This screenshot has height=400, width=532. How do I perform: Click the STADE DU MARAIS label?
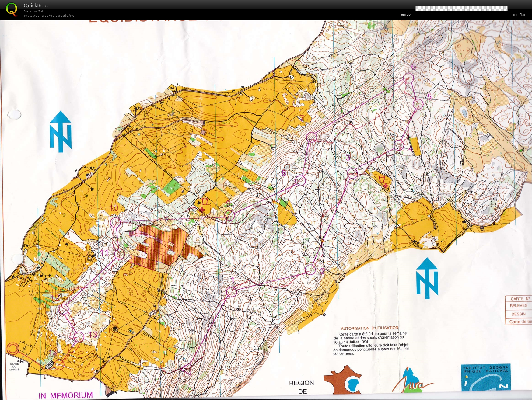click(x=14, y=367)
